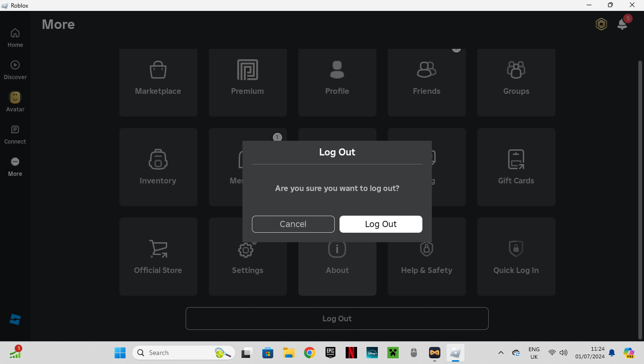Open the Profile tile
This screenshot has width=644, height=364.
(337, 82)
